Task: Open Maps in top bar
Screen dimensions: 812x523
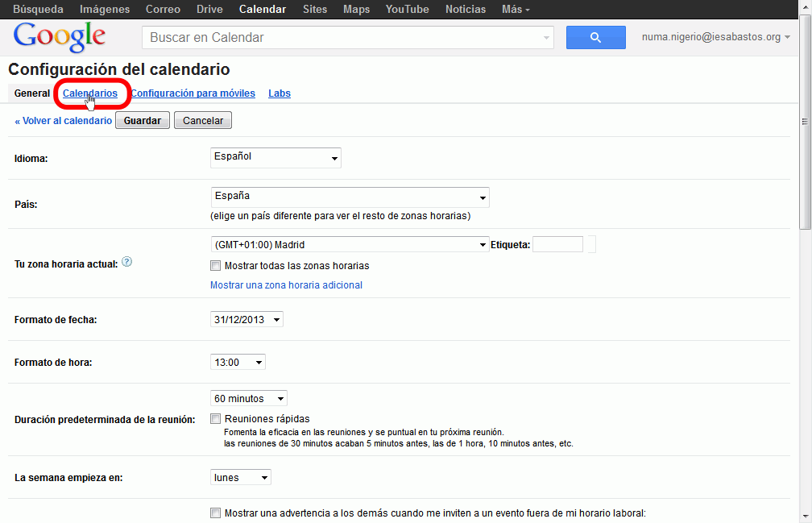Action: [x=356, y=10]
